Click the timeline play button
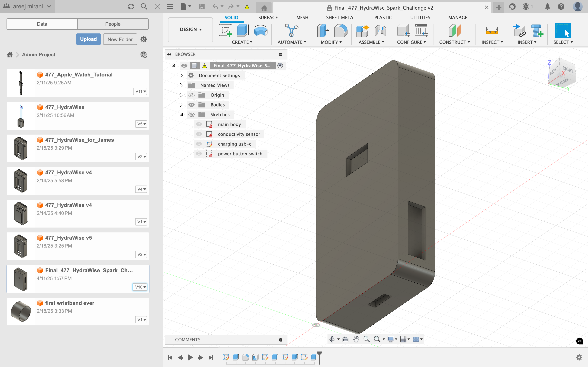The height and width of the screenshot is (367, 588). (190, 357)
